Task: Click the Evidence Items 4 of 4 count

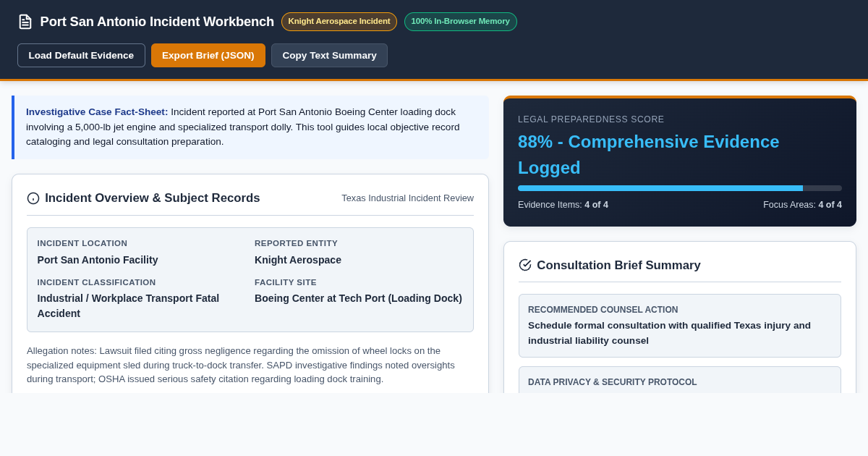Action: 563,205
